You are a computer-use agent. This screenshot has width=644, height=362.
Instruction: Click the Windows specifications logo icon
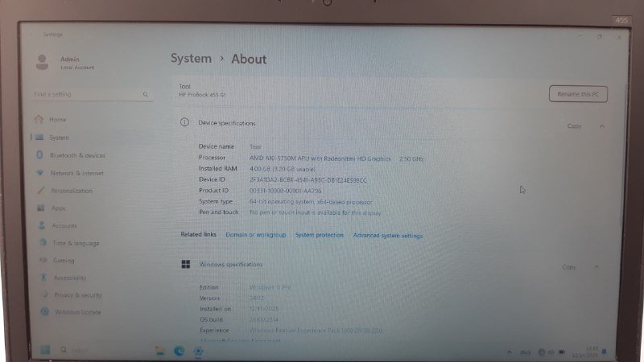186,264
